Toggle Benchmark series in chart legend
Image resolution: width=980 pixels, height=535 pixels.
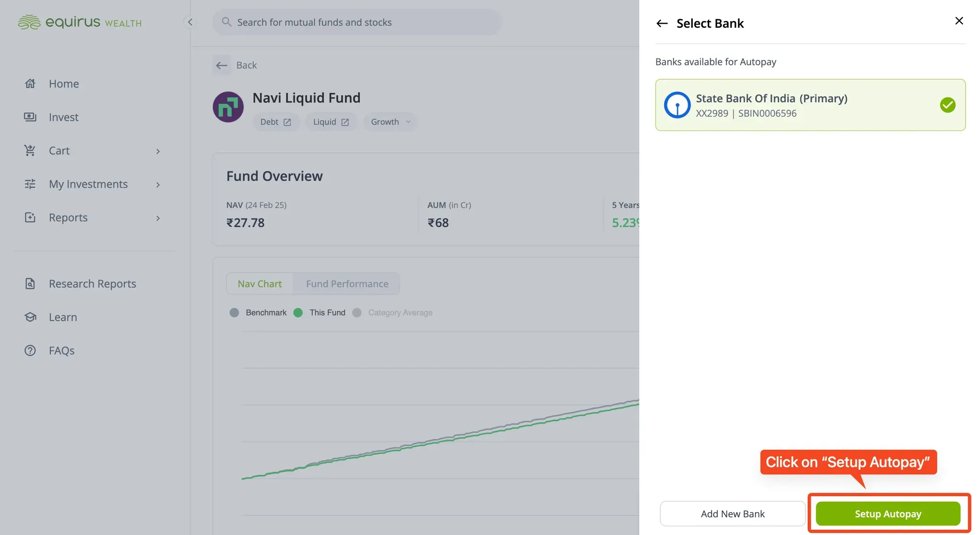[258, 313]
